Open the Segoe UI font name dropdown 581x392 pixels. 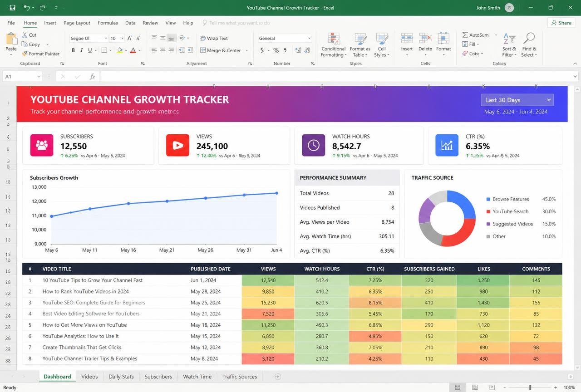pyautogui.click(x=106, y=38)
